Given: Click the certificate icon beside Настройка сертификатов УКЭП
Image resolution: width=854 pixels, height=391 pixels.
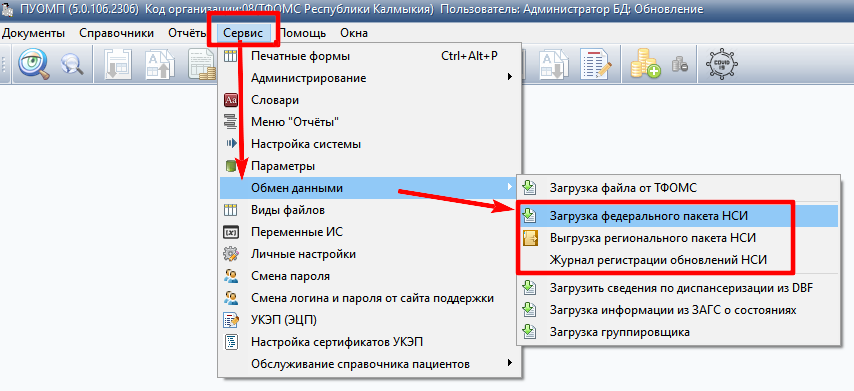Looking at the screenshot, I should point(231,342).
